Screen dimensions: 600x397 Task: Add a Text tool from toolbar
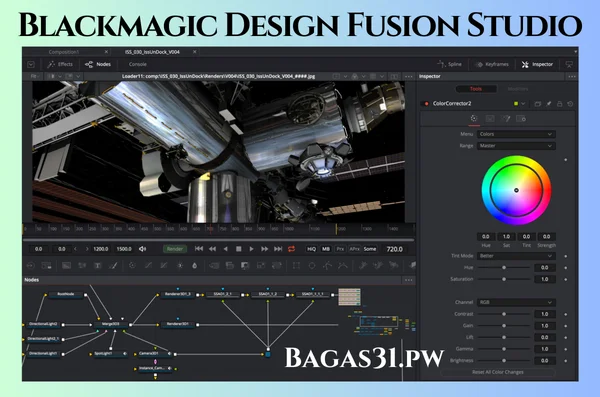(98, 265)
